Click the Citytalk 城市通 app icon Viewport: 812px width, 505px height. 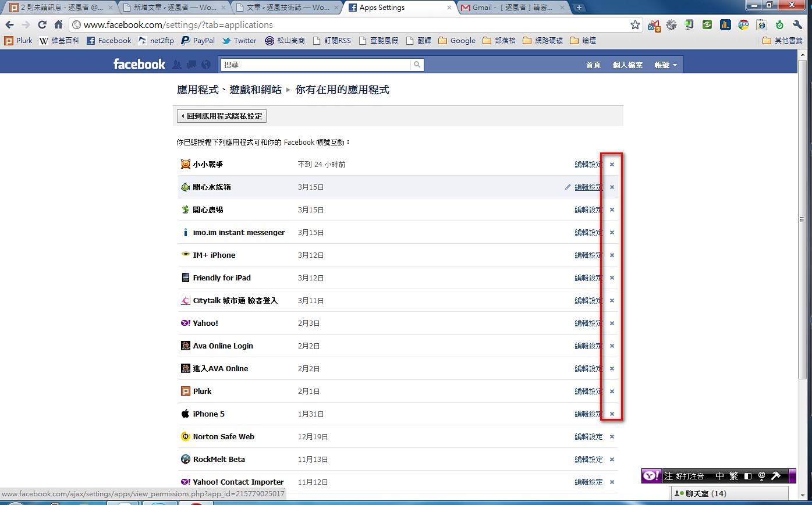pyautogui.click(x=185, y=300)
